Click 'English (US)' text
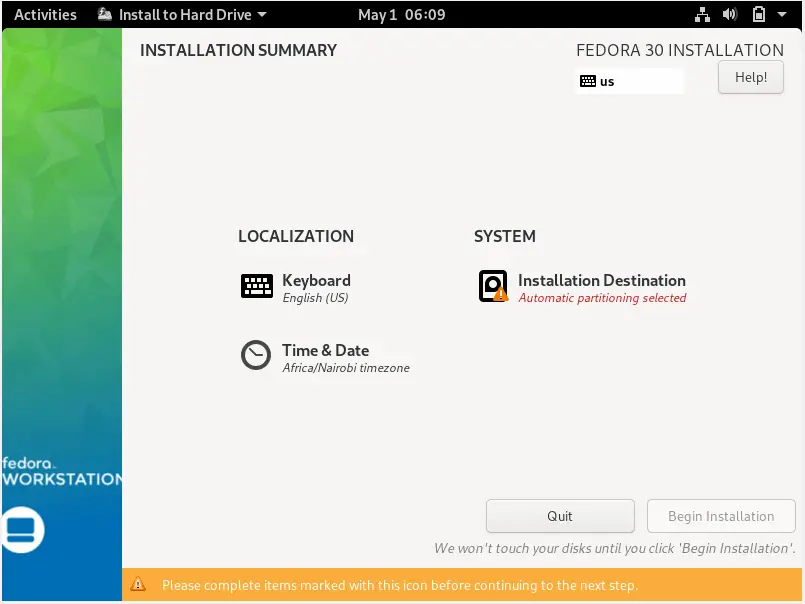805x604 pixels. (315, 298)
